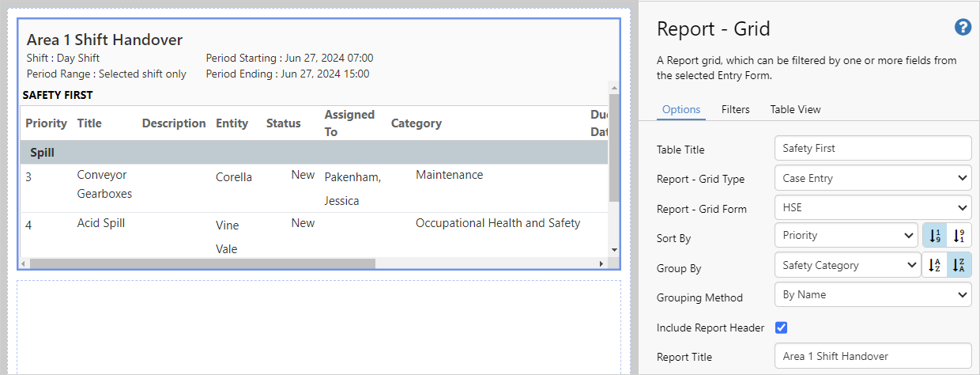Set Sort By to ascending order
This screenshot has width=980, height=375.
pyautogui.click(x=935, y=235)
